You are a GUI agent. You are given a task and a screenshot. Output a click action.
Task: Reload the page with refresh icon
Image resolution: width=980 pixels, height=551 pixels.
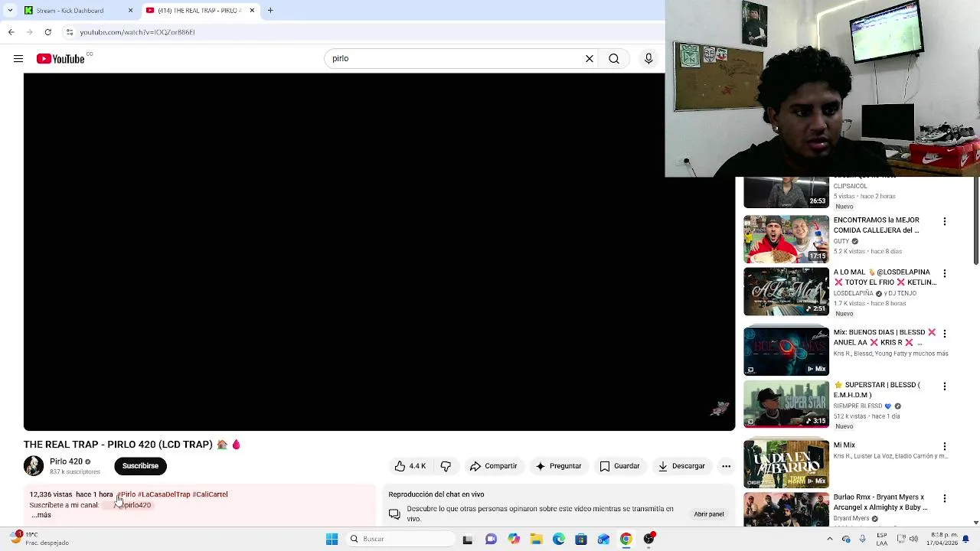coord(47,32)
